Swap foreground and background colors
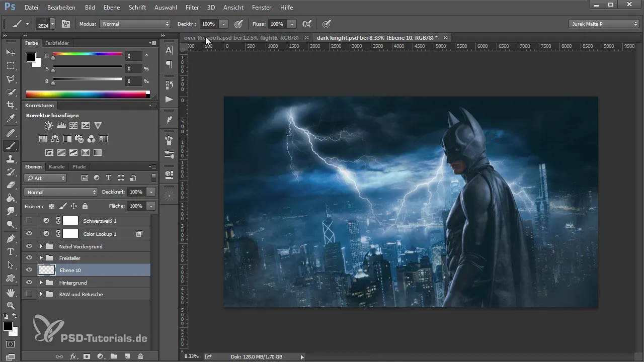This screenshot has height=362, width=644. tap(15, 316)
